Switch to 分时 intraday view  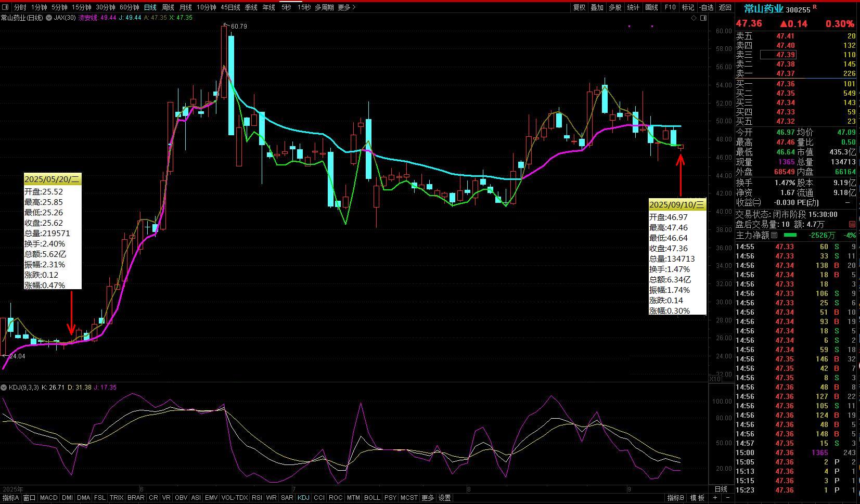tap(20, 7)
